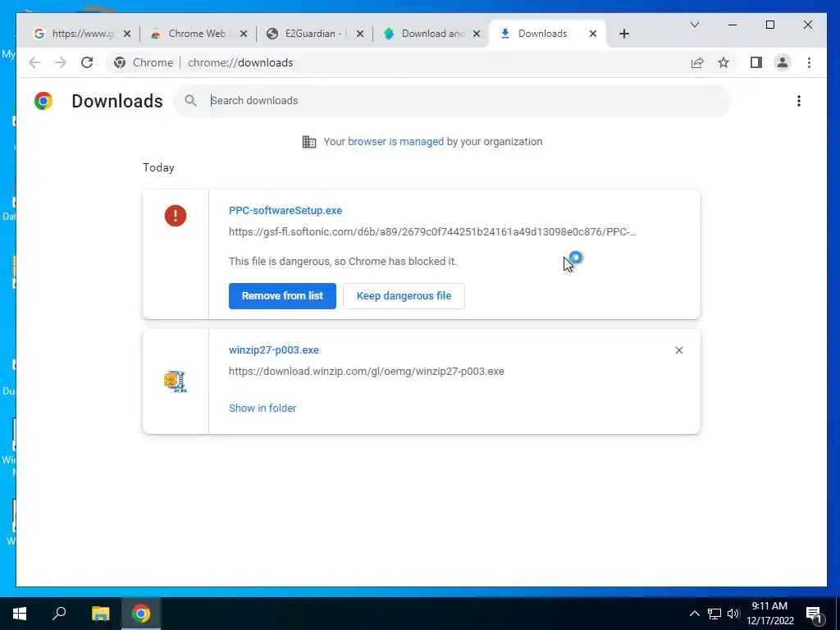Image resolution: width=840 pixels, height=630 pixels.
Task: Open Chrome's three-dot main menu
Action: click(x=809, y=62)
